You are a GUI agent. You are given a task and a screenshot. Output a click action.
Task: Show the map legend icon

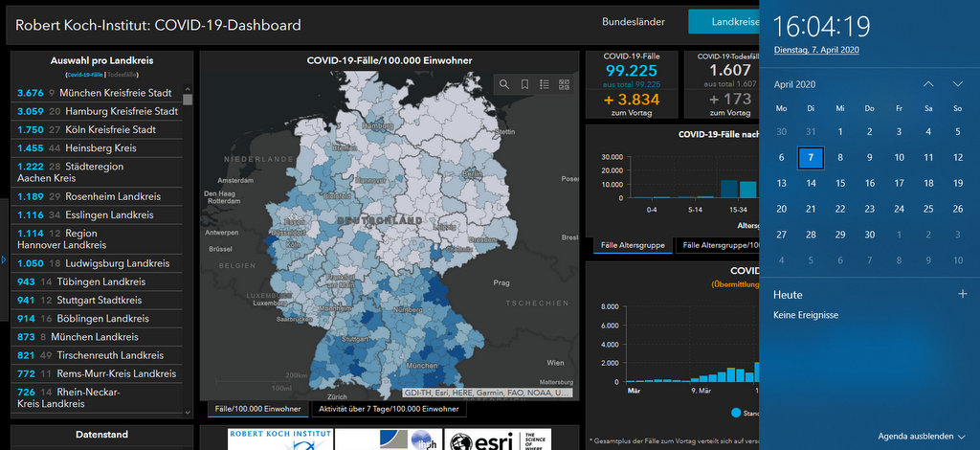(545, 84)
